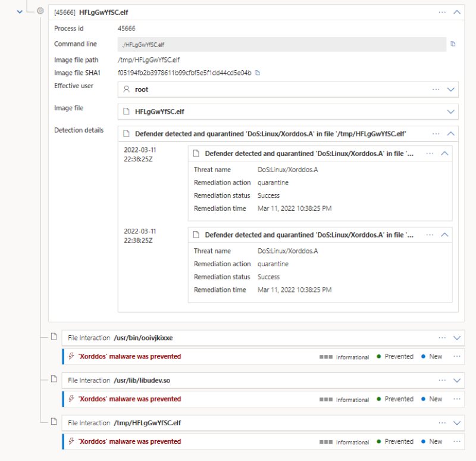Click the lightning icon on the first Xorddos alert
The width and height of the screenshot is (476, 461).
click(70, 356)
